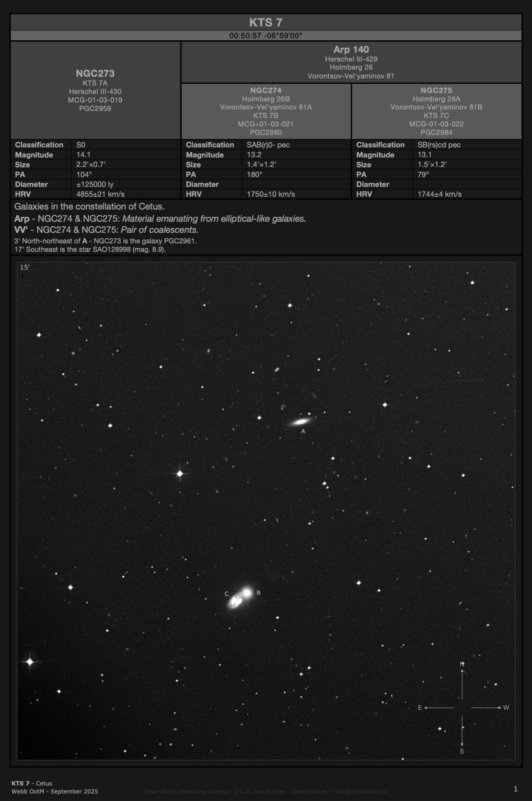Click the edge-on galaxy above label A
The image size is (532, 801).
point(300,421)
